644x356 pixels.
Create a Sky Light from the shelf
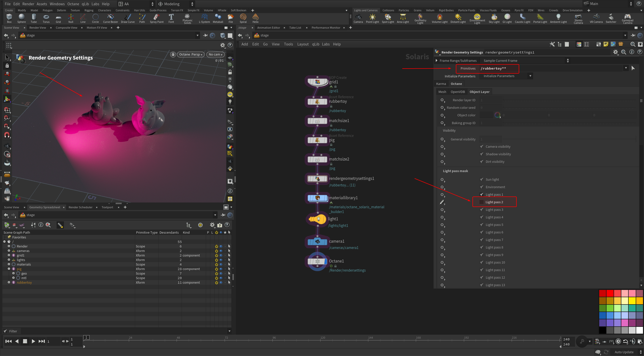click(x=494, y=18)
